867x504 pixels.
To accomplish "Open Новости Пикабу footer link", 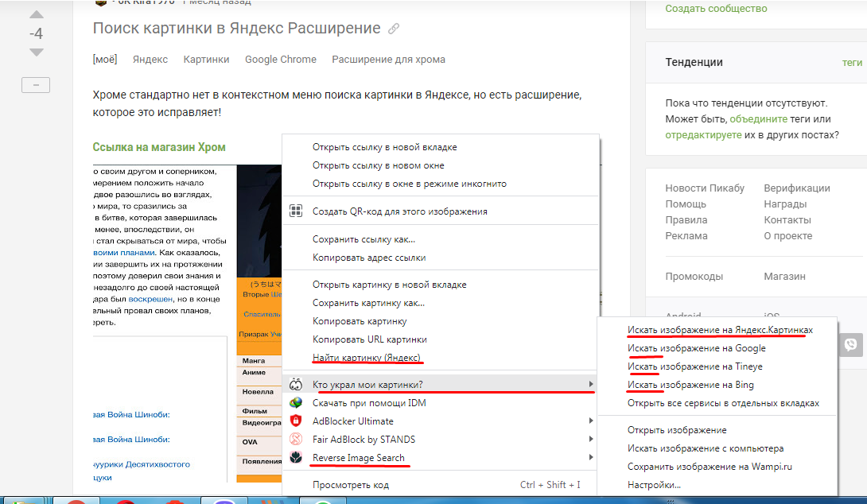I will pyautogui.click(x=705, y=188).
